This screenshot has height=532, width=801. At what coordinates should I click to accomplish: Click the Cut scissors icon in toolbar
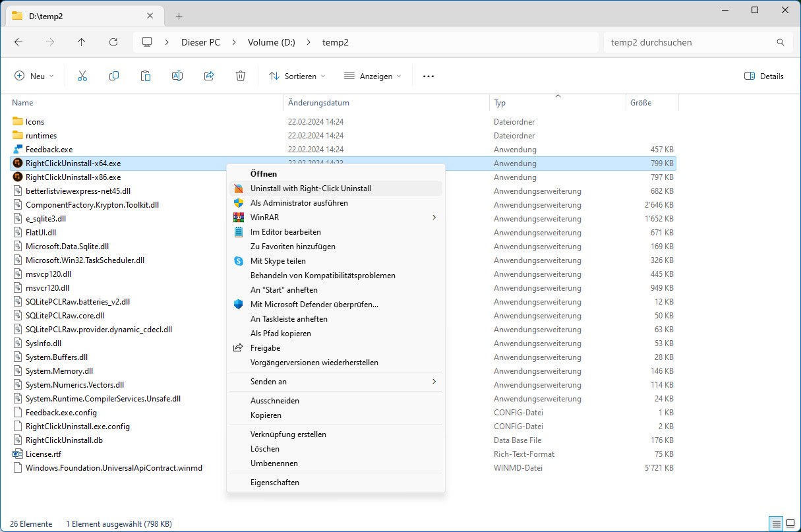pyautogui.click(x=82, y=76)
